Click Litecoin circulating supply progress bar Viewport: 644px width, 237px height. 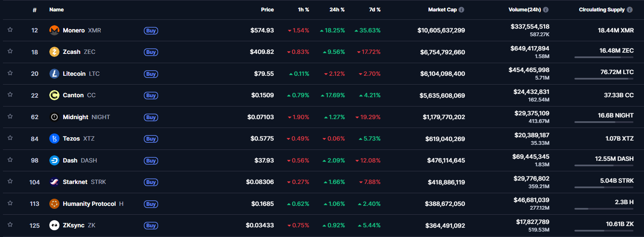click(604, 79)
